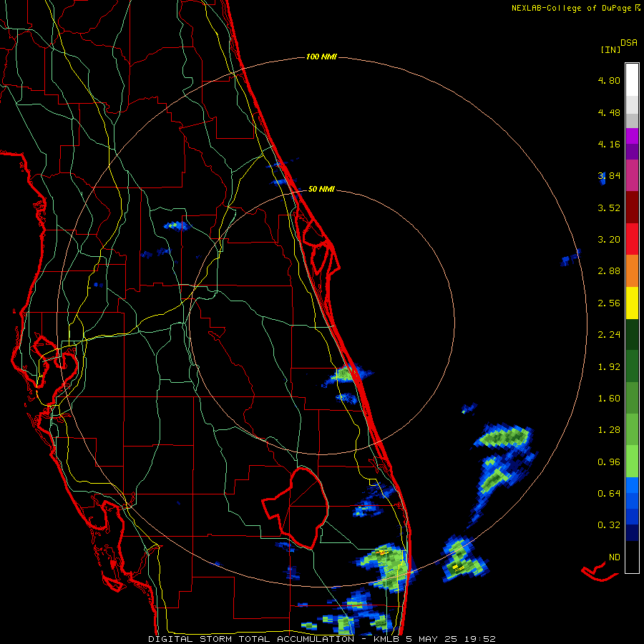Click the DIGITAL STORM TOTAL ACCUMULATION caption
This screenshot has height=644, width=644.
pyautogui.click(x=251, y=639)
